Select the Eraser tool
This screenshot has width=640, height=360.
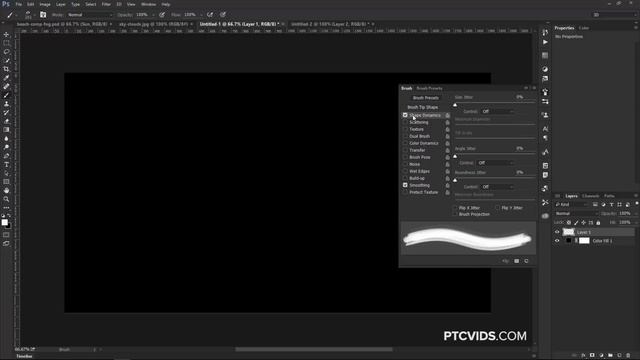pyautogui.click(x=6, y=121)
